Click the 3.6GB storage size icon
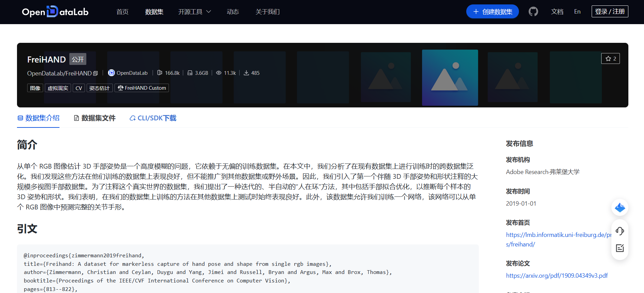 click(x=190, y=73)
